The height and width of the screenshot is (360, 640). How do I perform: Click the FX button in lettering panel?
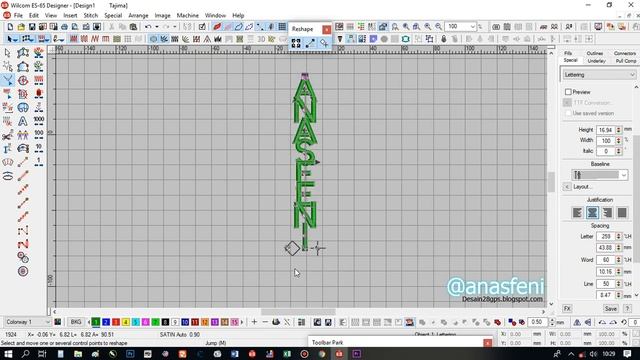click(567, 309)
